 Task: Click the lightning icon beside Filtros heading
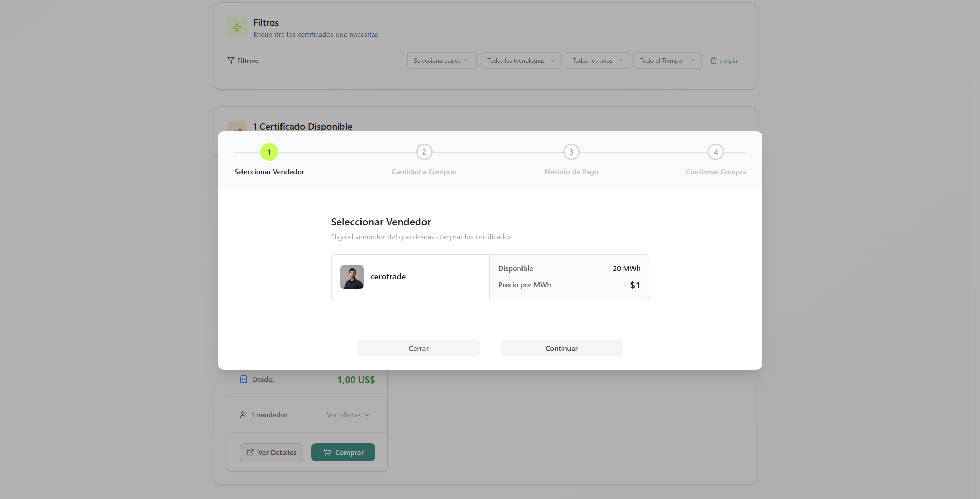click(x=237, y=27)
